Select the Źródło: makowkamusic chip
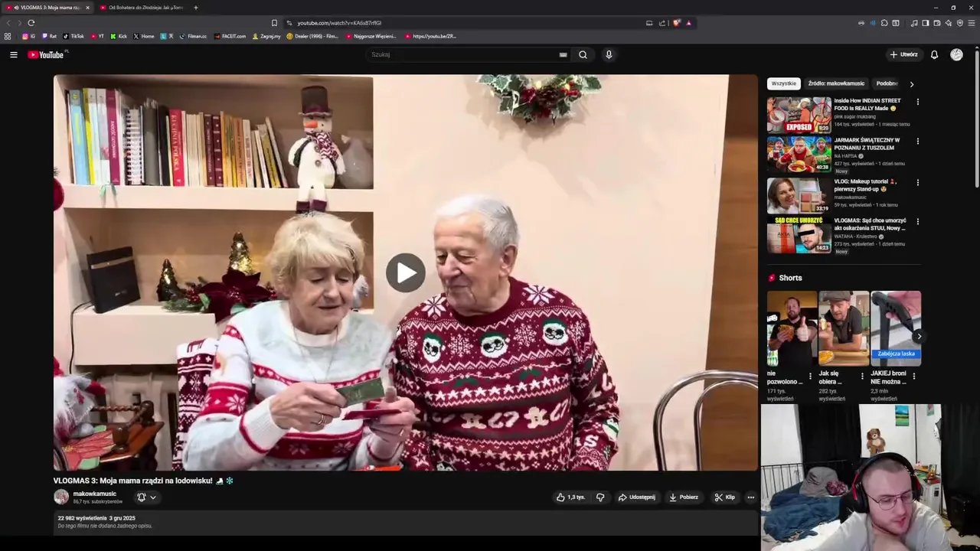980x551 pixels. (836, 83)
